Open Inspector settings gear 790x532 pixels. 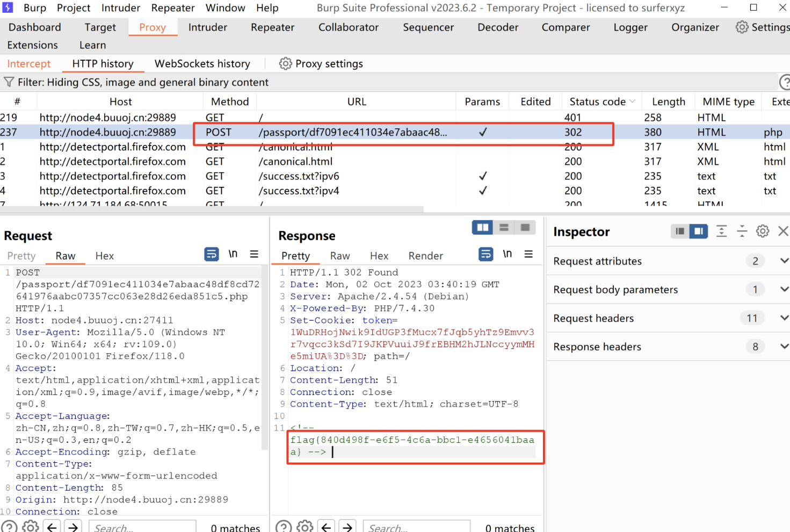tap(763, 231)
